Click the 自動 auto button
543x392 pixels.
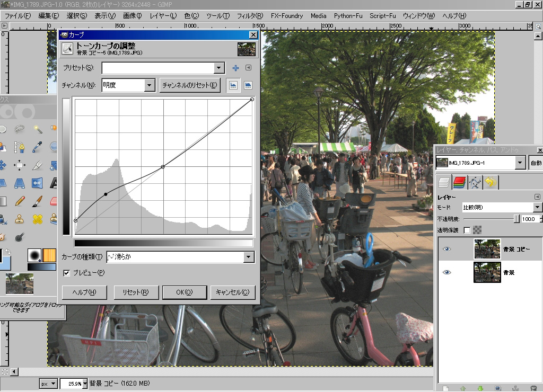point(536,163)
